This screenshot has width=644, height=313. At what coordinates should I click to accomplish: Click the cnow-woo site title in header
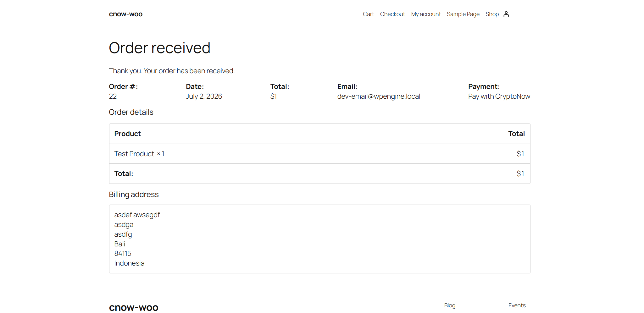[x=126, y=14]
